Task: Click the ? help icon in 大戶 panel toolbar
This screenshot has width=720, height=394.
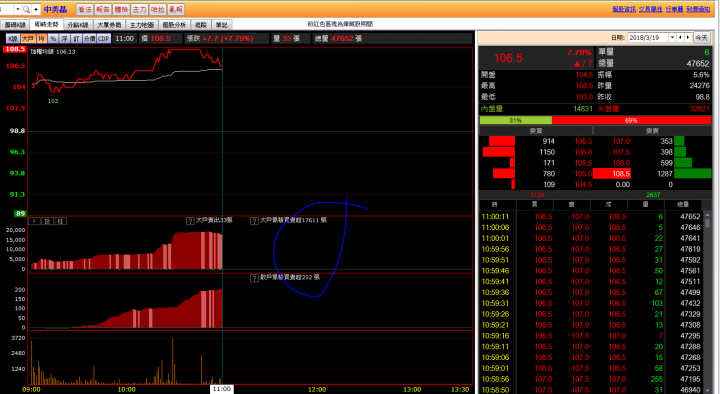Action: coord(34,221)
